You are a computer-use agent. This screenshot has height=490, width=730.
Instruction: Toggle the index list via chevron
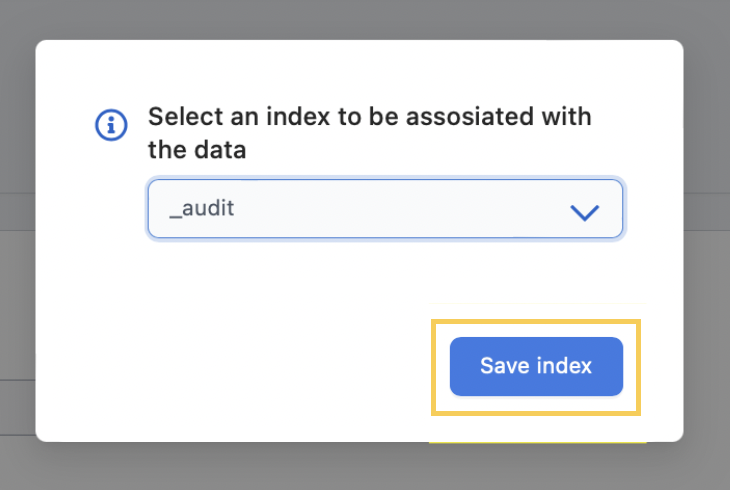click(584, 212)
